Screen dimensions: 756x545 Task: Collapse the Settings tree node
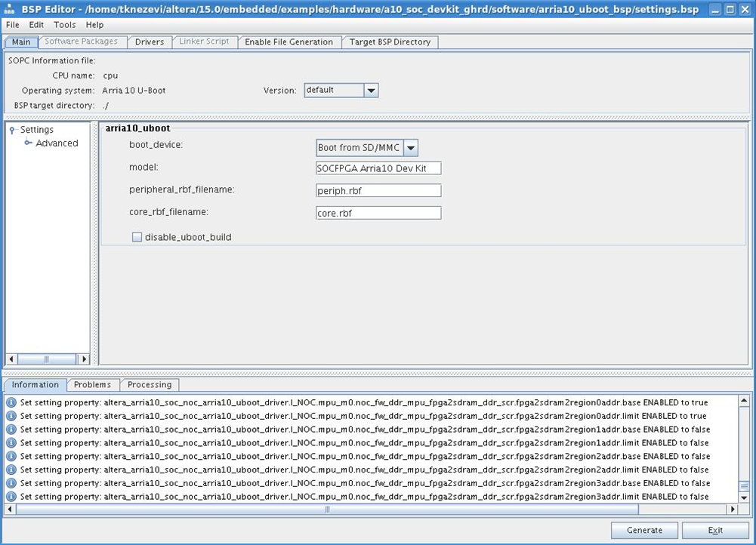(x=12, y=130)
